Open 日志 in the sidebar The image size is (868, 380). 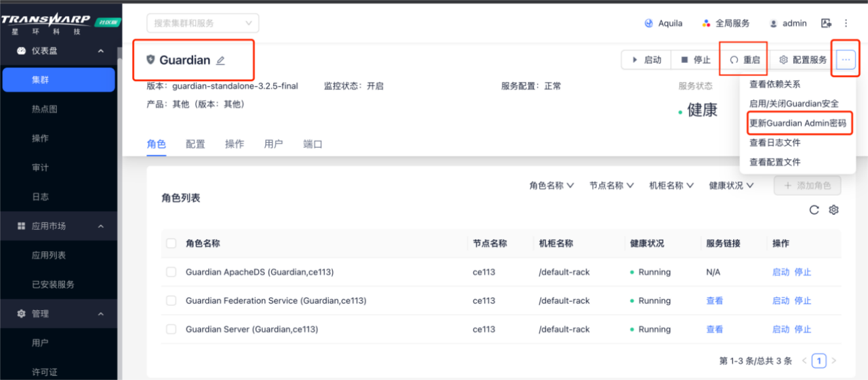coord(59,197)
